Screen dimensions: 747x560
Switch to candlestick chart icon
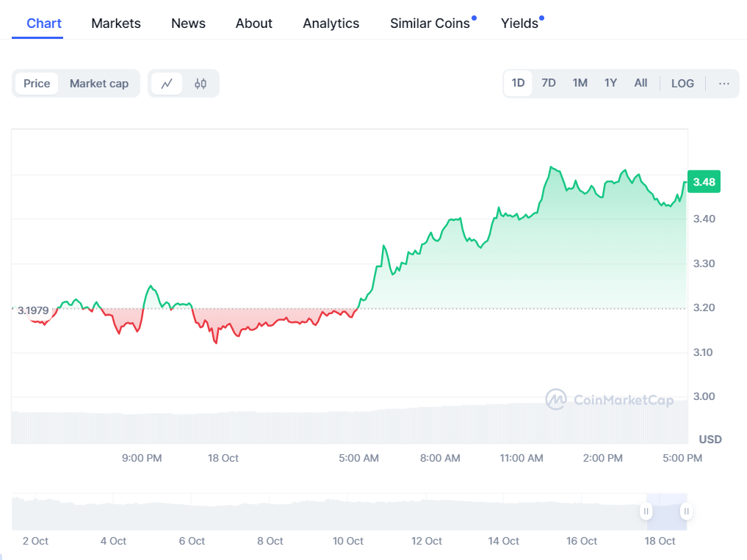200,83
